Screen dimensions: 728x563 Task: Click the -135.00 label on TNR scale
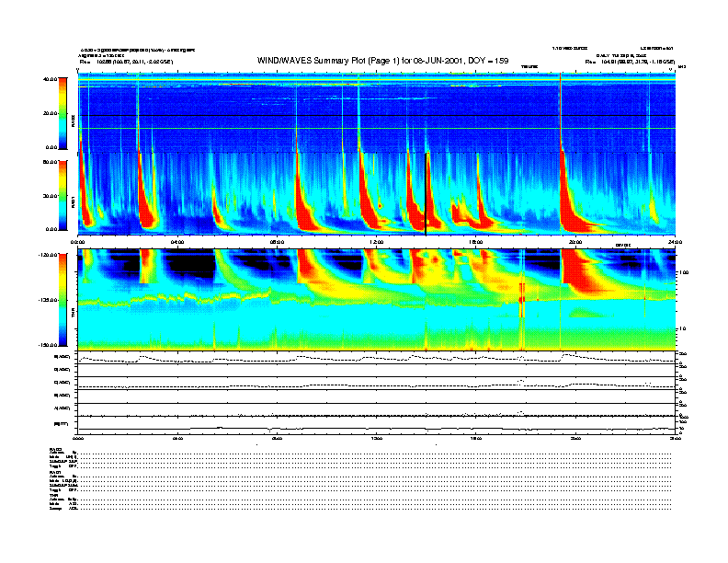pyautogui.click(x=48, y=300)
